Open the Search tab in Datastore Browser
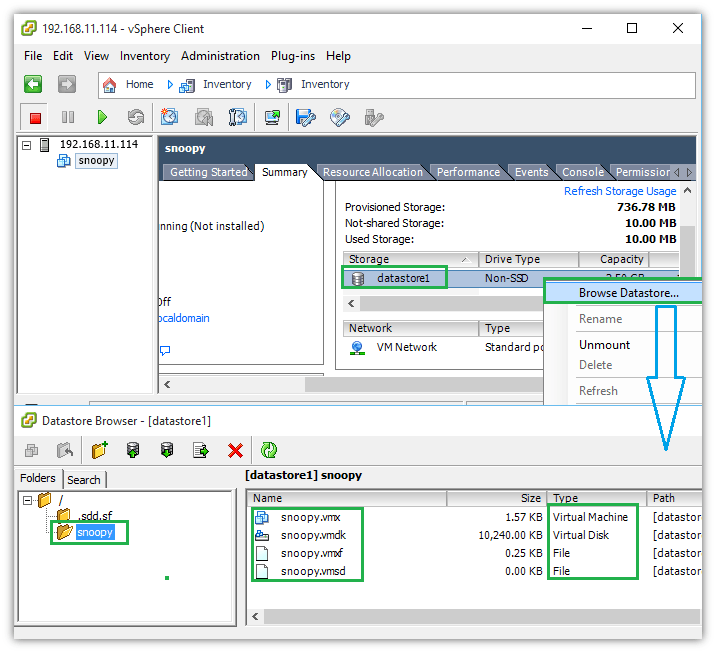This screenshot has height=653, width=716. pos(84,480)
